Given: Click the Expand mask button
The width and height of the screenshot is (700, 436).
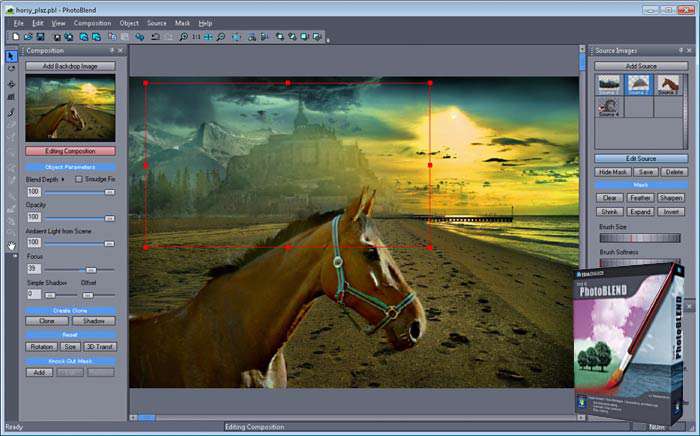Looking at the screenshot, I should tap(640, 212).
